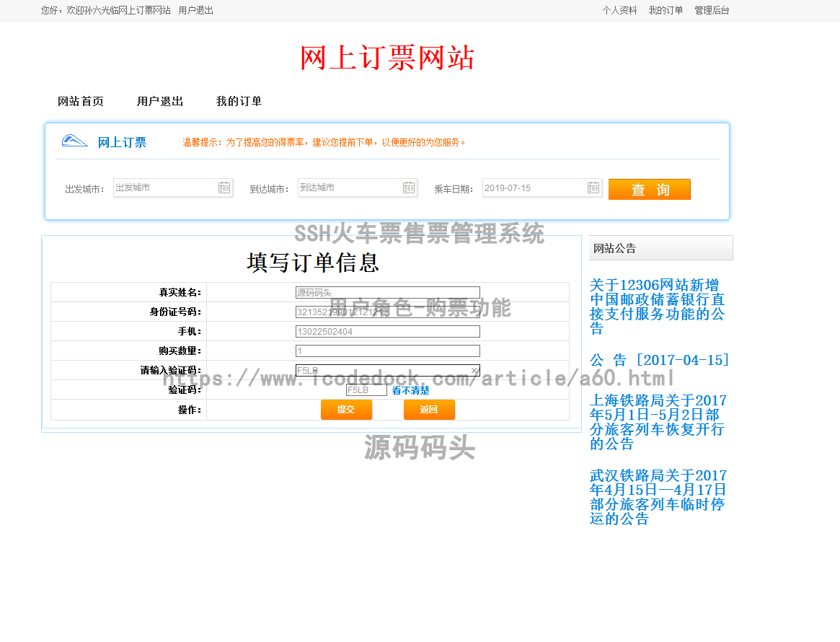Image resolution: width=840 pixels, height=642 pixels.
Task: Click the captcha image F5LB
Action: pos(366,390)
